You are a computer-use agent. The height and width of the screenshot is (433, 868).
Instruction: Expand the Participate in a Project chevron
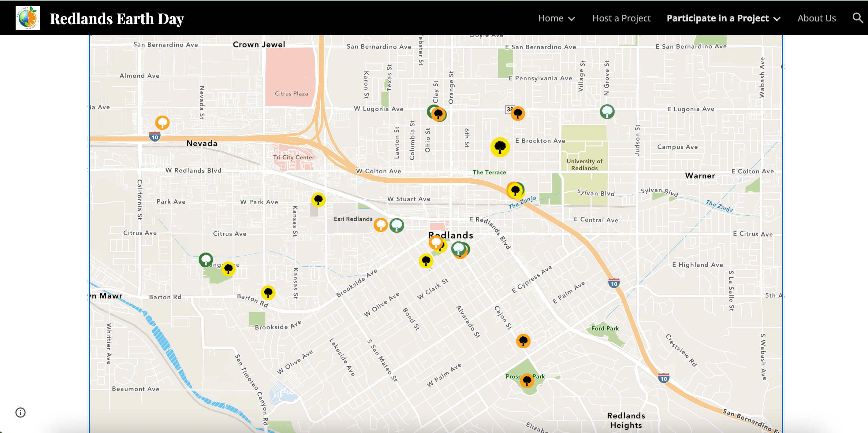[777, 19]
